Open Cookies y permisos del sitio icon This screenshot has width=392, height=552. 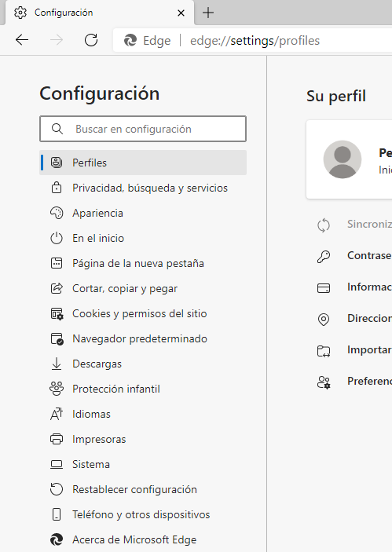click(x=57, y=313)
